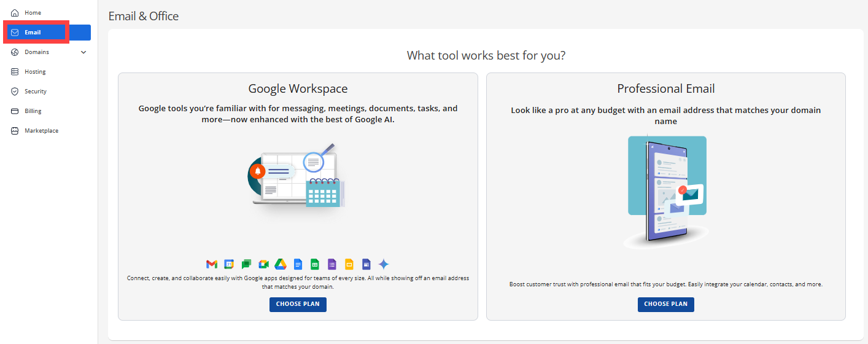The width and height of the screenshot is (868, 344).
Task: Click the Google Chat icon
Action: [246, 264]
